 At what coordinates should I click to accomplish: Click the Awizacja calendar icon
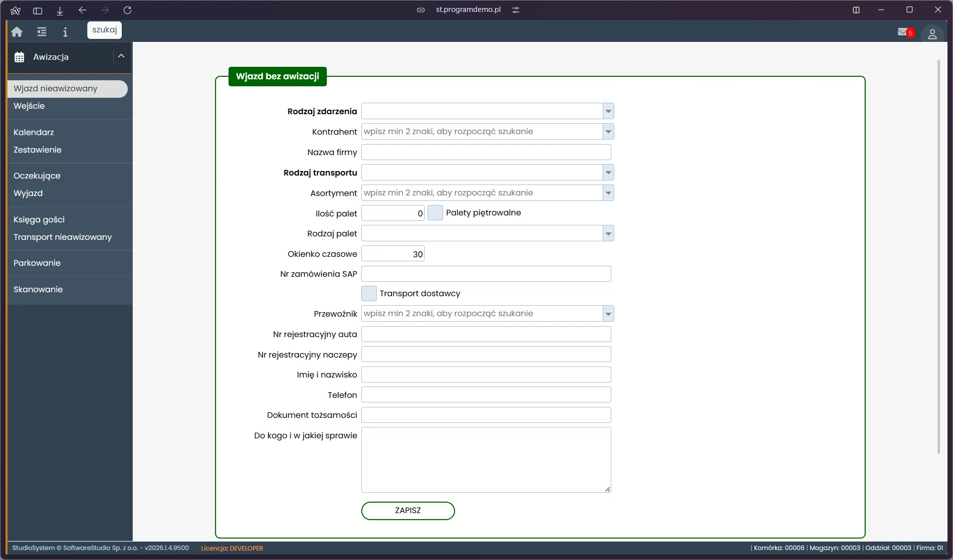coord(19,57)
